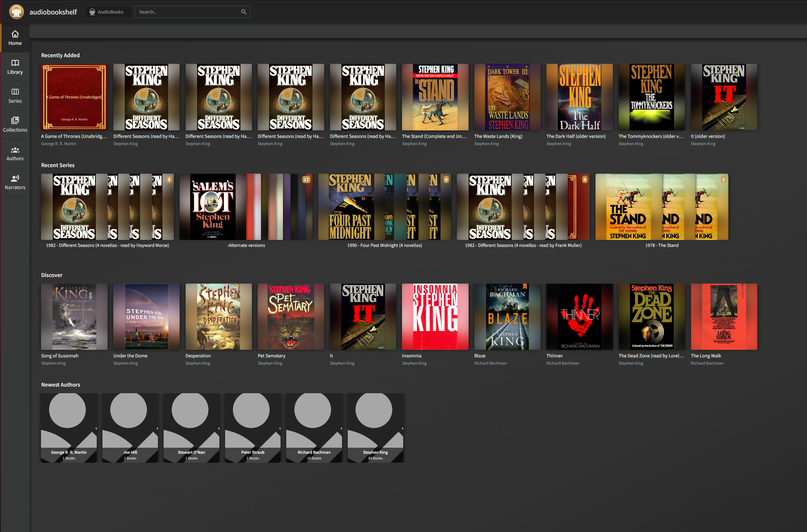Click Richard Bachman under Blaze
Viewport: 807px width, 532px height.
pos(490,363)
